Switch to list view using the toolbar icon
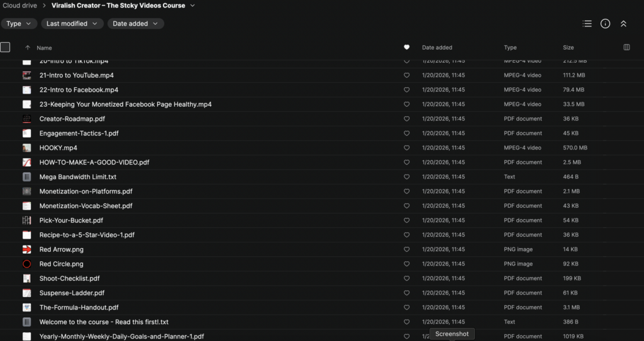This screenshot has width=644, height=341. tap(587, 24)
